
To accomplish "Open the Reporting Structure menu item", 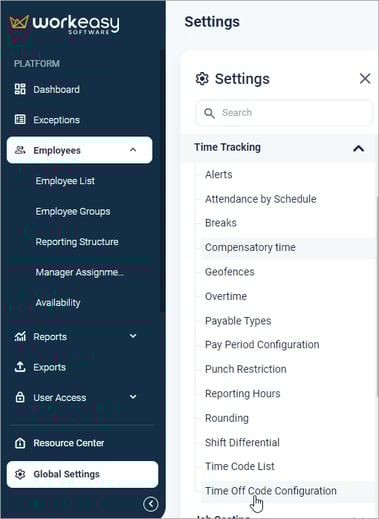I will (77, 242).
